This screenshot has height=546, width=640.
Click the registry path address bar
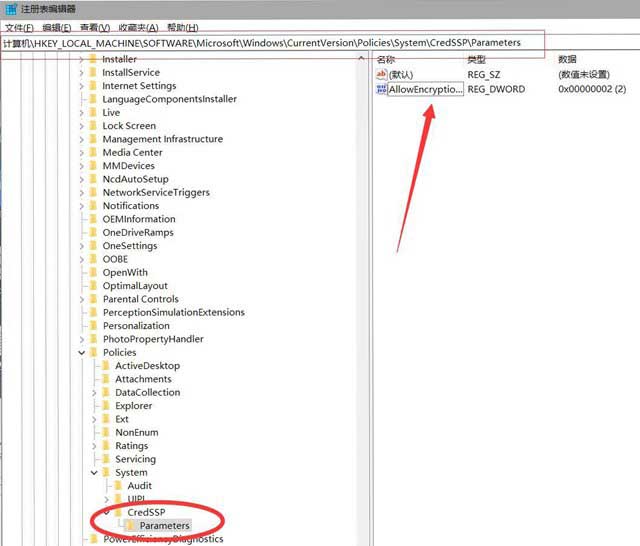tap(273, 43)
